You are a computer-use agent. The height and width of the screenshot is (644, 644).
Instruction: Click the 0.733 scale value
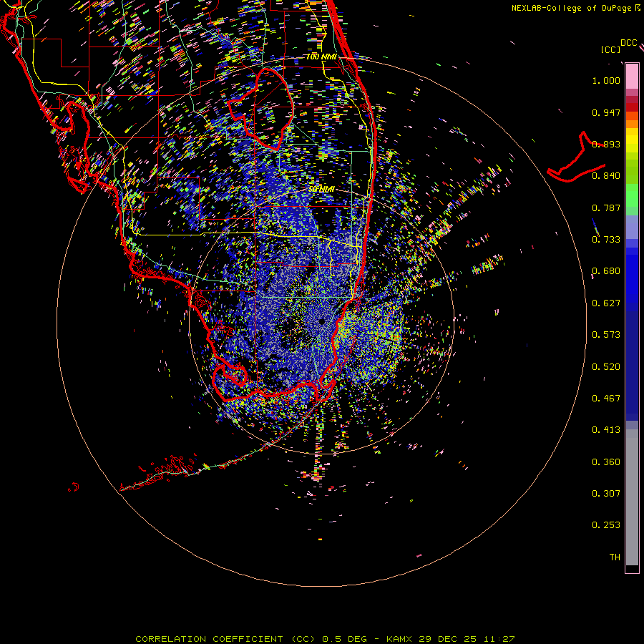pos(606,240)
